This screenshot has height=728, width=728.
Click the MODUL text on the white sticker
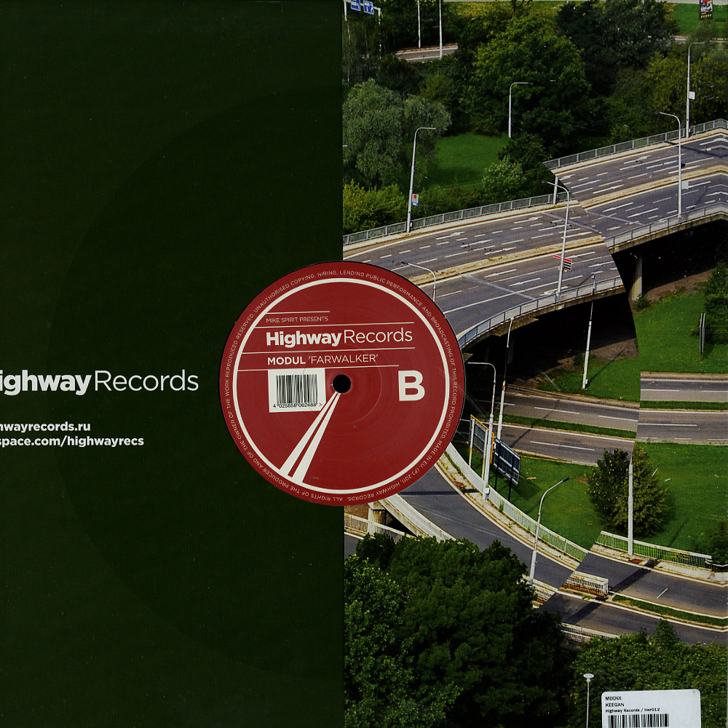tap(614, 697)
